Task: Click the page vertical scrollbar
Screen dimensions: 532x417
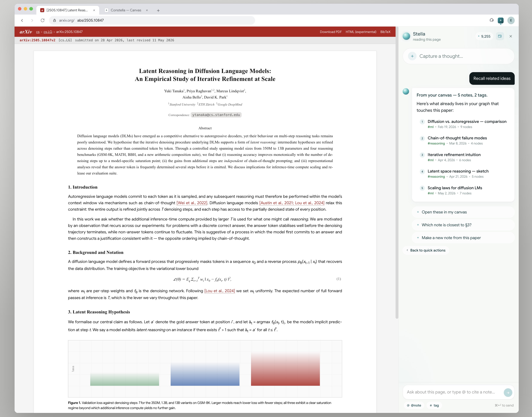Action: click(397, 172)
